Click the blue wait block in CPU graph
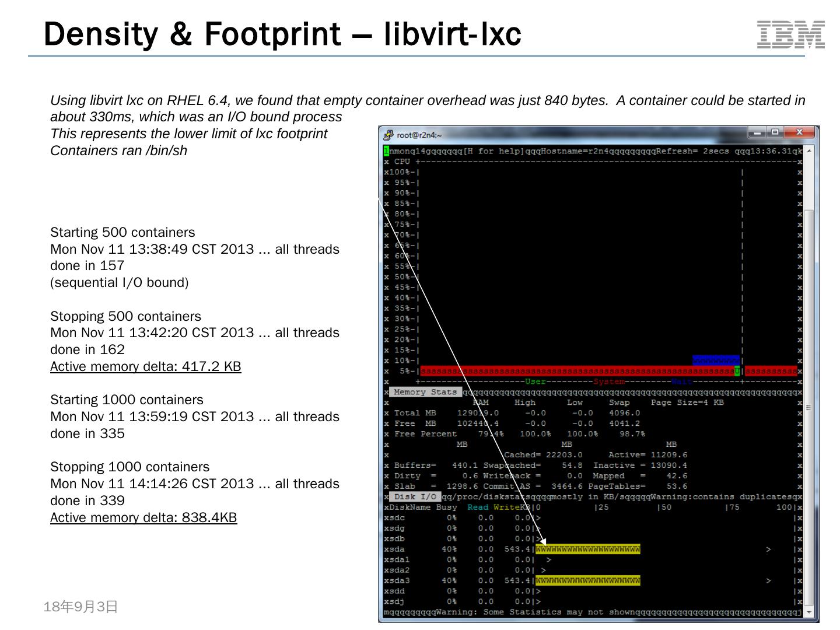 point(716,360)
